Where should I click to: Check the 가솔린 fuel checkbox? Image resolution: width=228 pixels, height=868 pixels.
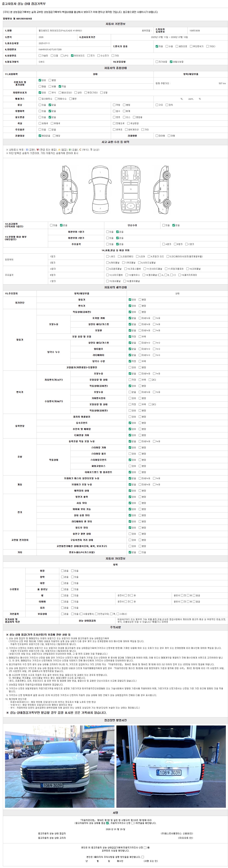[x=40, y=56]
